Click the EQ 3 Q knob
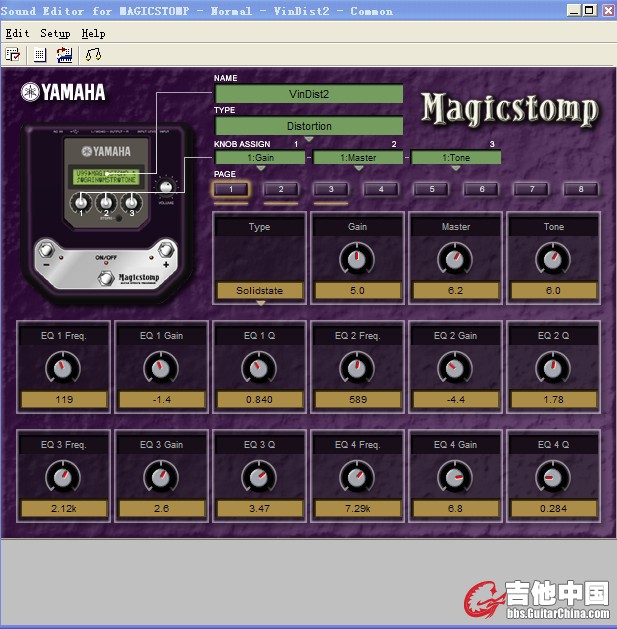617x629 pixels. [x=259, y=477]
